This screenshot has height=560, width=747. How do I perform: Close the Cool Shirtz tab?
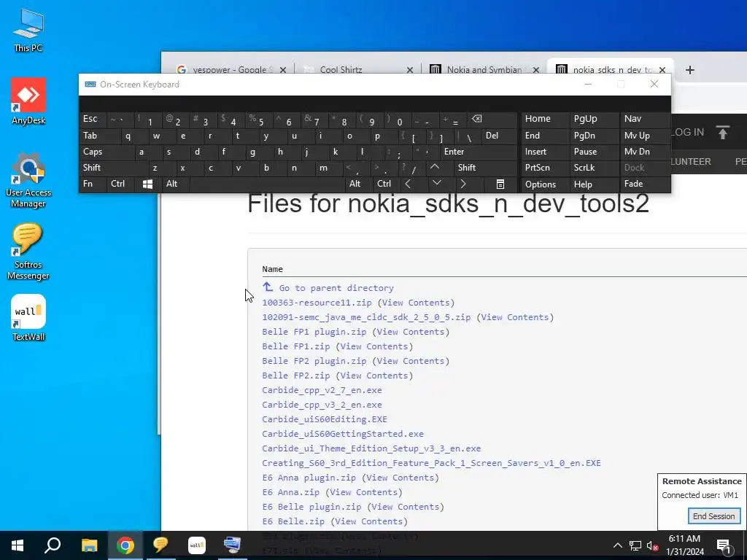tap(410, 70)
